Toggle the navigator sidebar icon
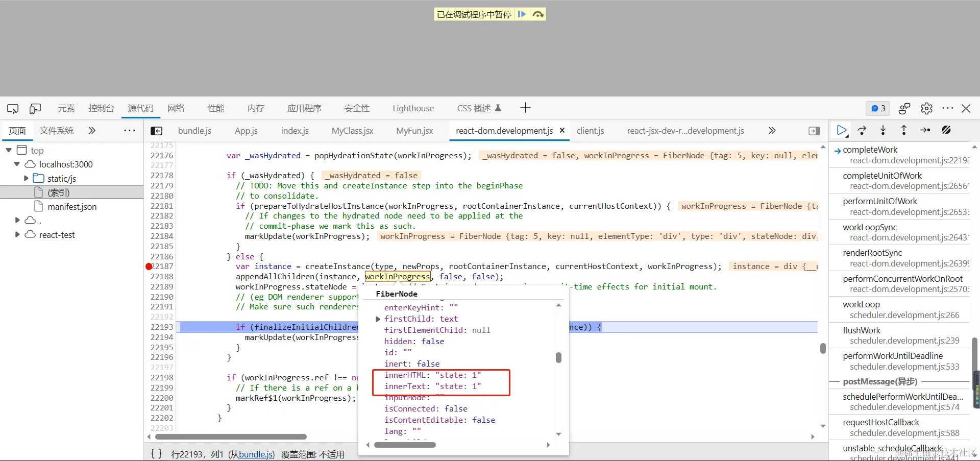980x461 pixels. point(157,131)
